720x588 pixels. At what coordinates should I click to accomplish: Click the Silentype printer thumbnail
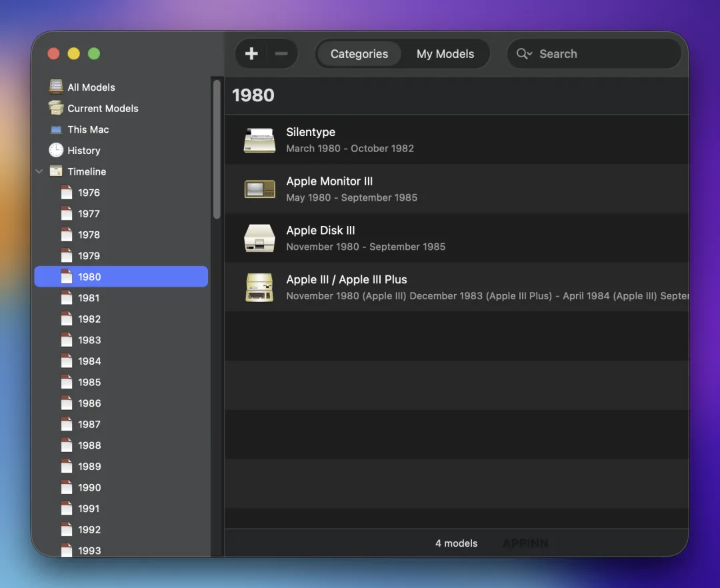259,140
